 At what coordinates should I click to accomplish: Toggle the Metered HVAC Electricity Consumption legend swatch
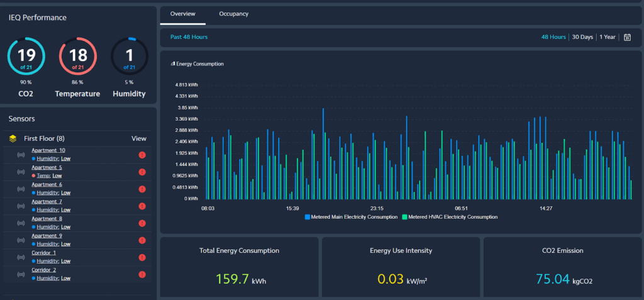(404, 217)
